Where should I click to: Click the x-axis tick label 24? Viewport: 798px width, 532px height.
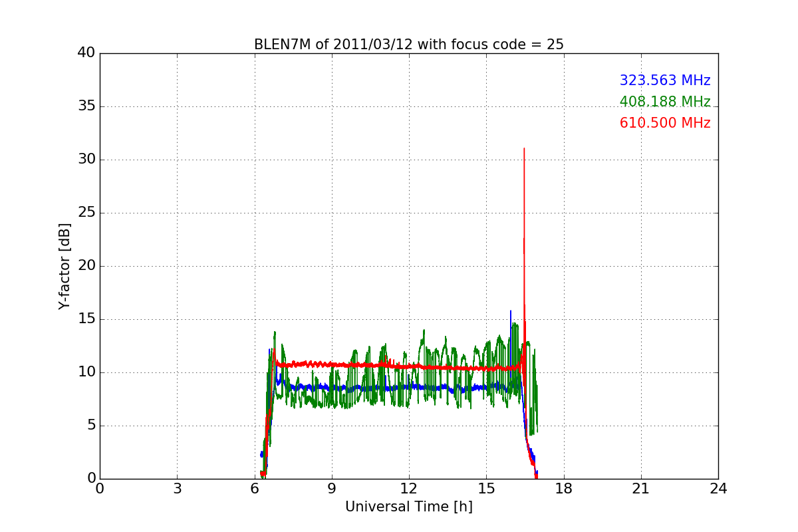point(718,489)
